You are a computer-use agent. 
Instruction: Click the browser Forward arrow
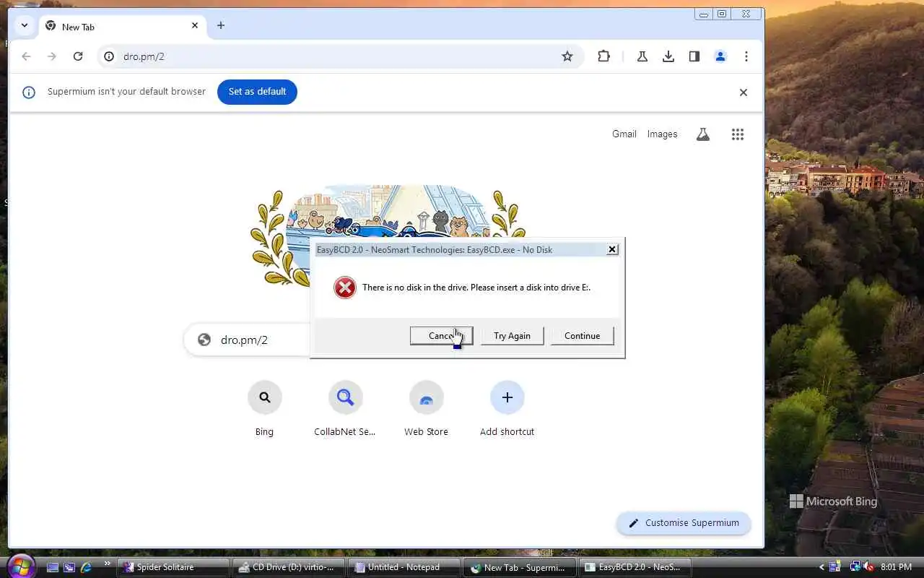(52, 56)
